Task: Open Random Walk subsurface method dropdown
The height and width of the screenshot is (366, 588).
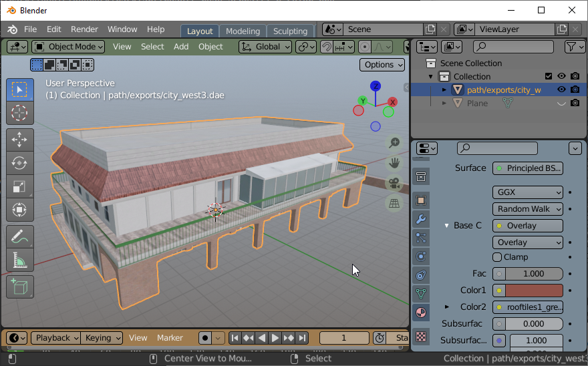Action: (x=528, y=209)
